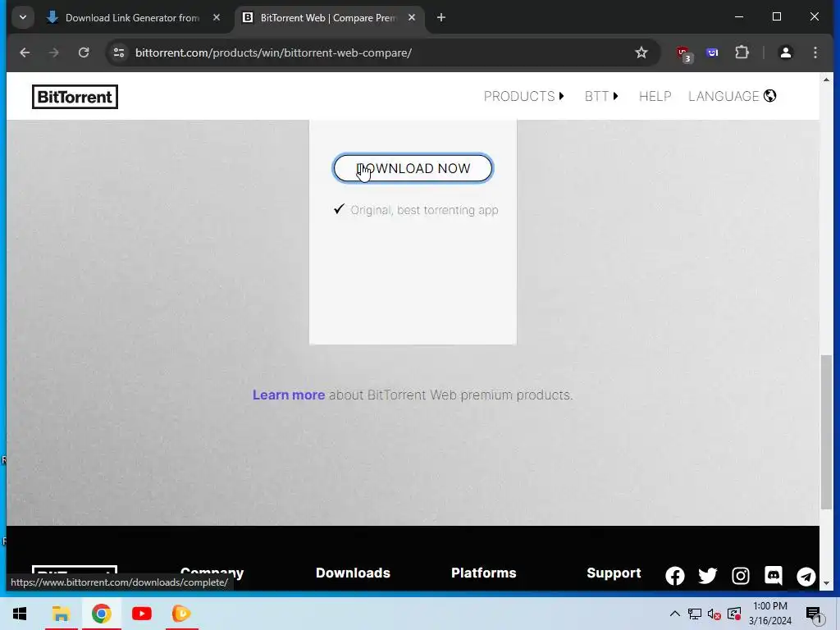Open the orange media player taskbar icon
Screen dimensions: 840x630
(x=181, y=614)
